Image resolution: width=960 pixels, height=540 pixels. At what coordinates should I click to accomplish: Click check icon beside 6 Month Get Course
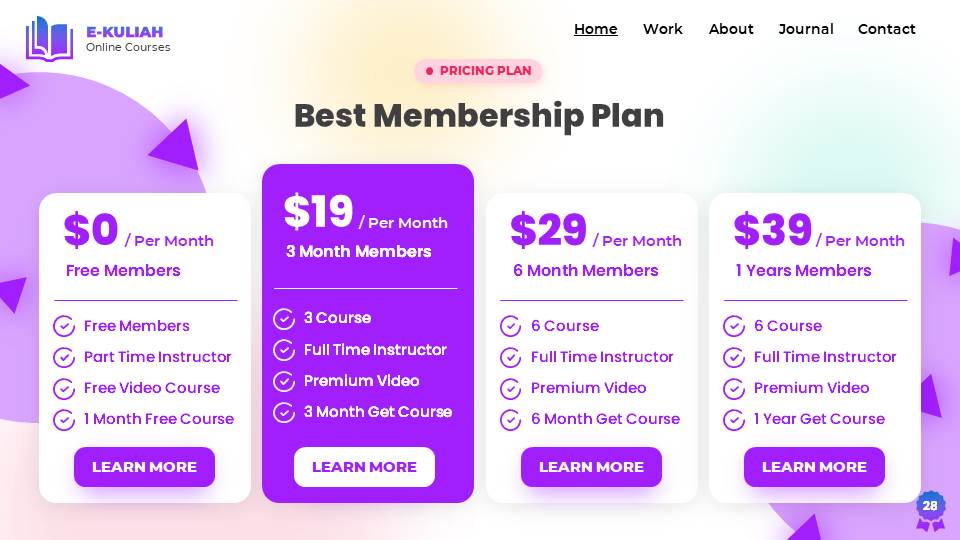point(511,419)
